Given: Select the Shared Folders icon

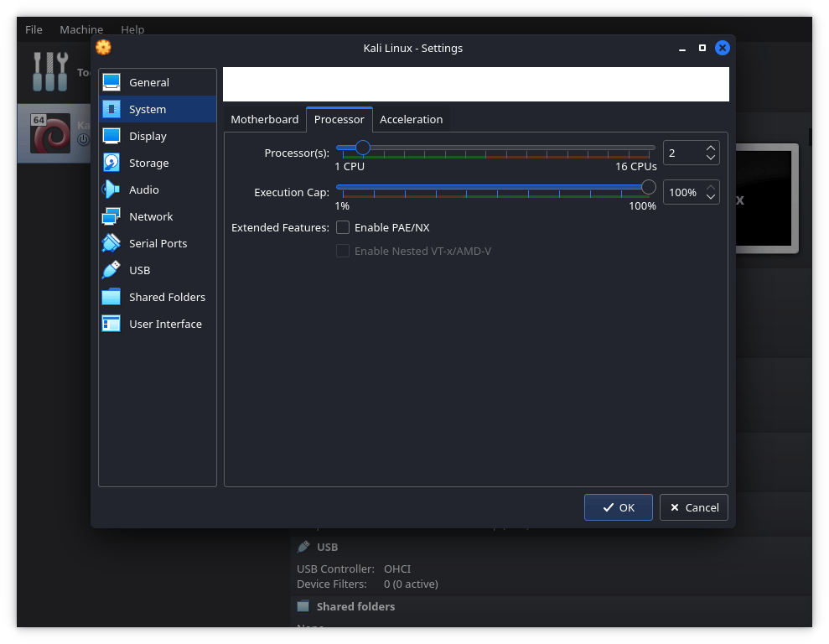Looking at the screenshot, I should coord(111,297).
